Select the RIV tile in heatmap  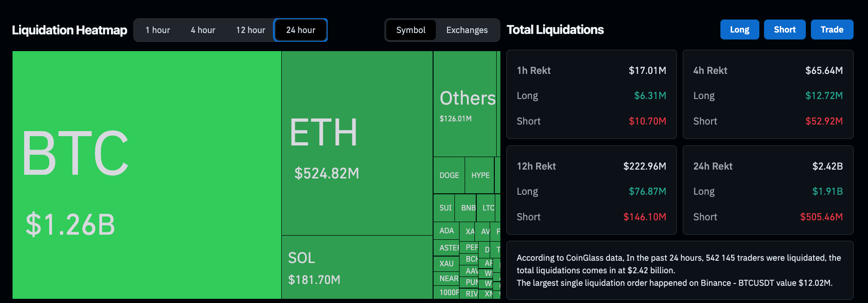[x=469, y=294]
